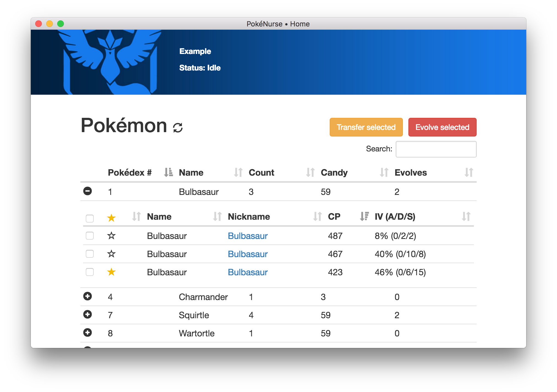This screenshot has width=557, height=392.
Task: Sort by the favorite star column header
Action: click(111, 218)
